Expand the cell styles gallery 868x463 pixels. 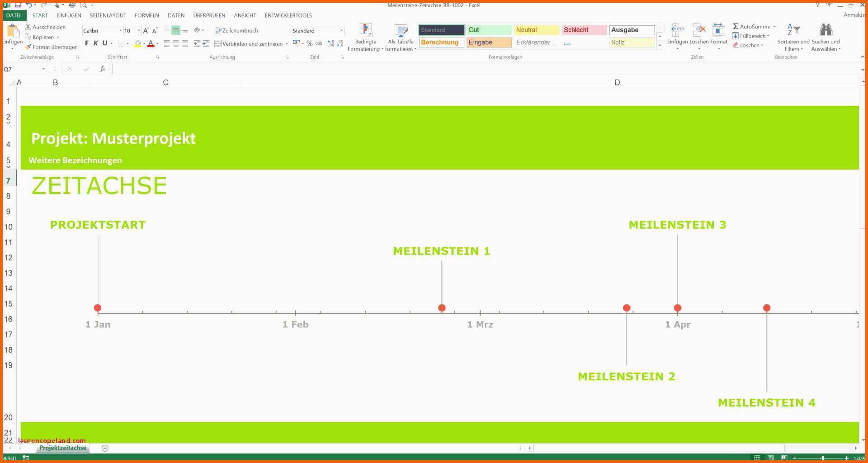tap(660, 45)
